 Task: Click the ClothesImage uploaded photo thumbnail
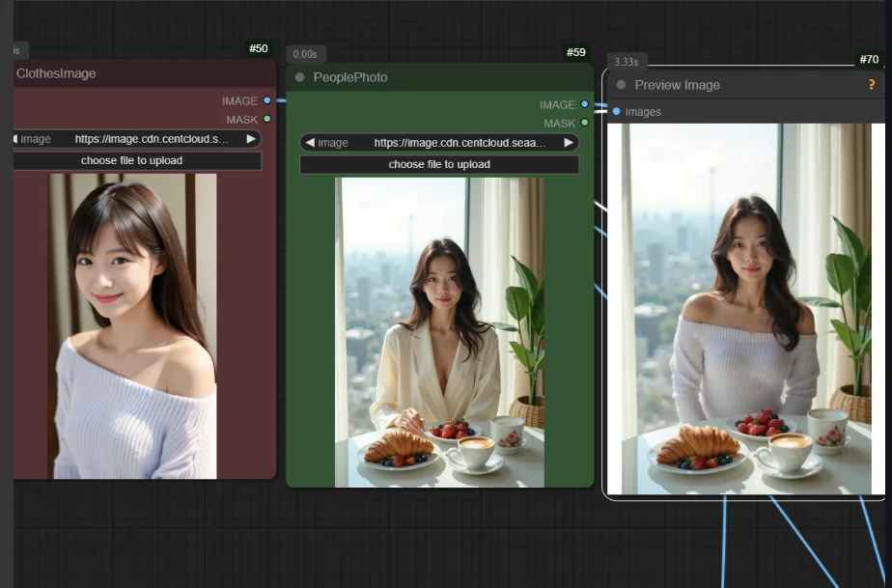pyautogui.click(x=132, y=326)
